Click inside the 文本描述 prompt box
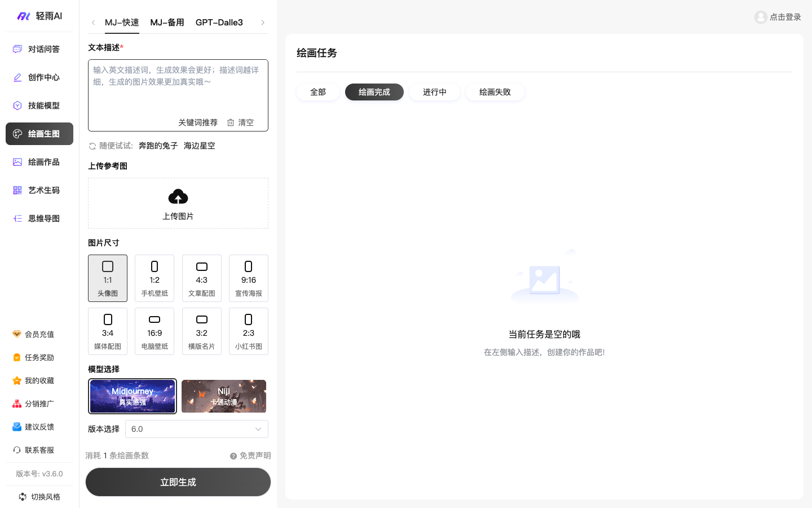The width and height of the screenshot is (812, 508). pyautogui.click(x=178, y=90)
